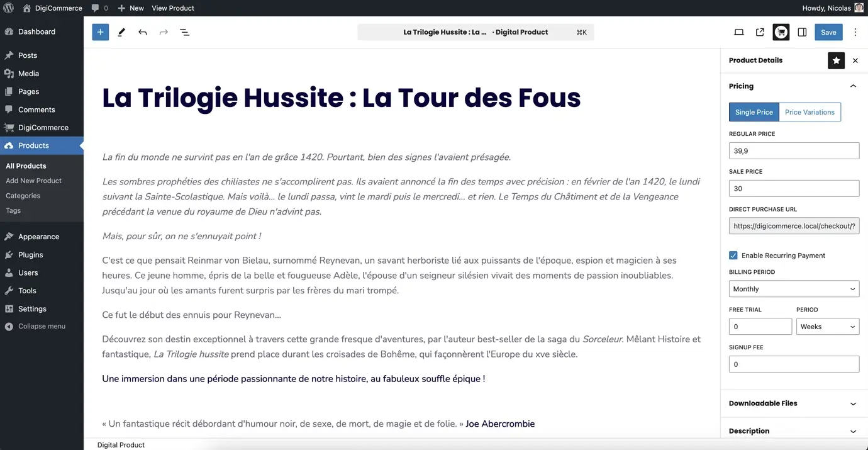Open the DigiCommerce sidebar menu
The width and height of the screenshot is (868, 450).
point(42,128)
